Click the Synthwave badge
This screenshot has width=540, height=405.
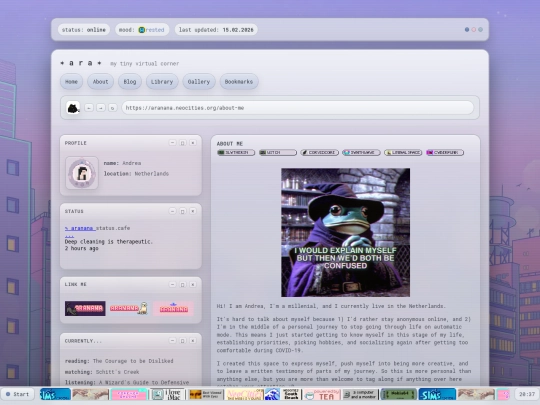coord(361,153)
